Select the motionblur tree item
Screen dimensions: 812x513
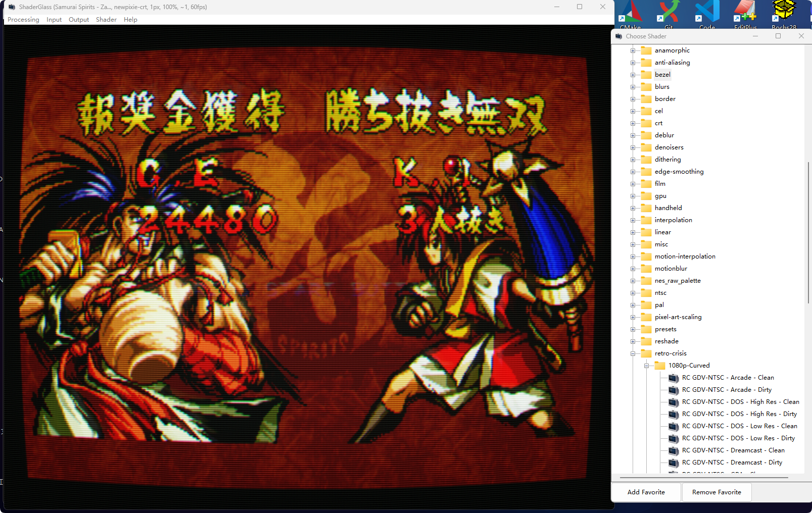[671, 269]
